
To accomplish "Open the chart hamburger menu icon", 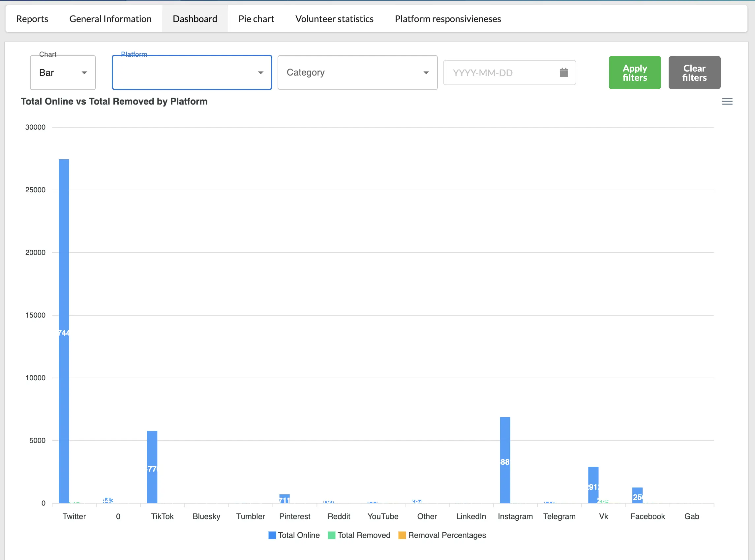I will click(x=727, y=101).
